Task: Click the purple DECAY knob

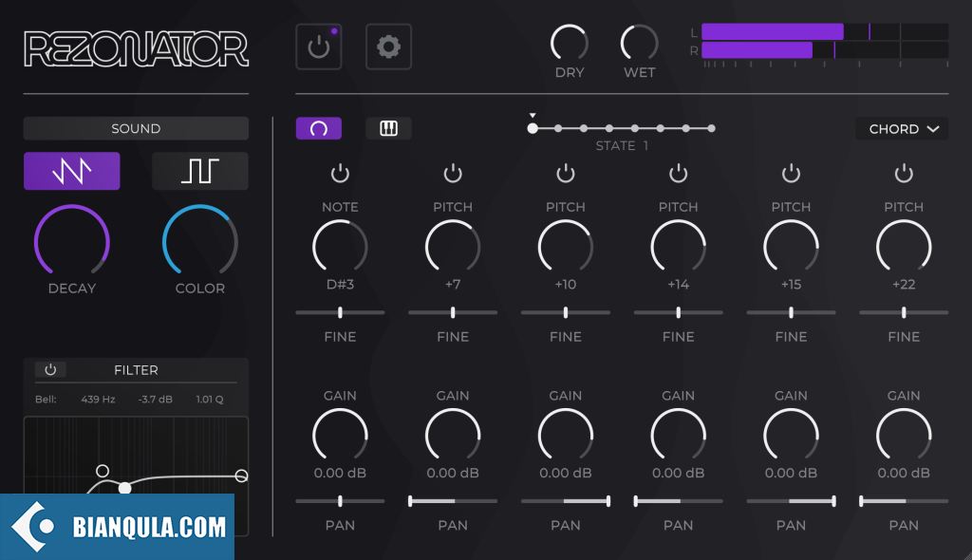Action: pos(72,240)
